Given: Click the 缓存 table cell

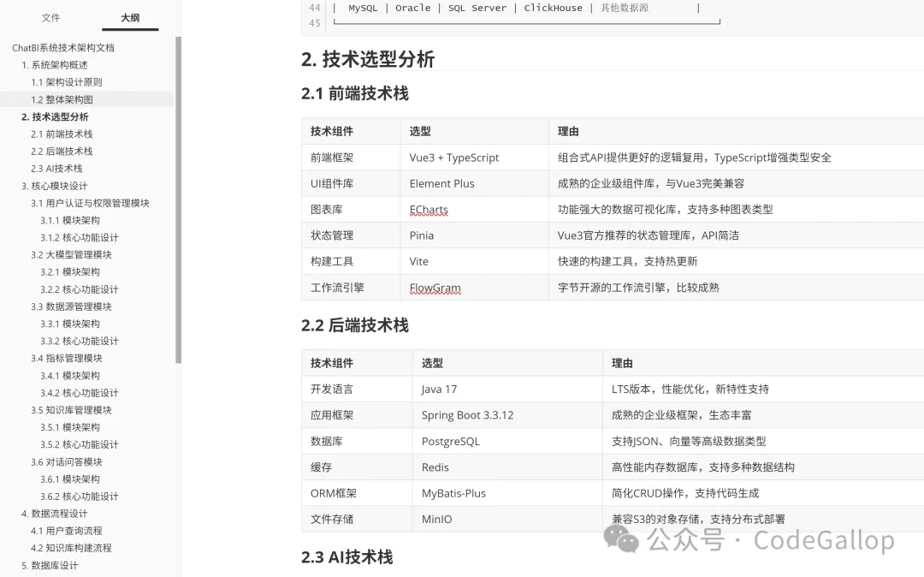Looking at the screenshot, I should (x=357, y=467).
